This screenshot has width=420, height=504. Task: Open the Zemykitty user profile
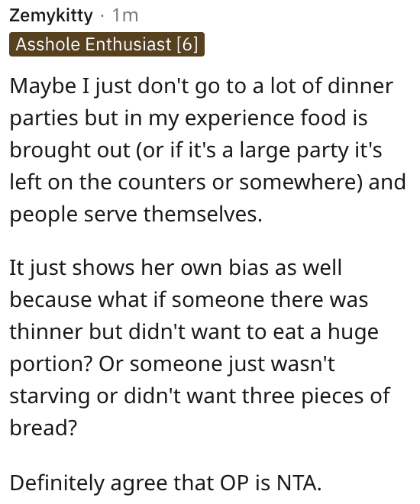pyautogui.click(x=51, y=16)
